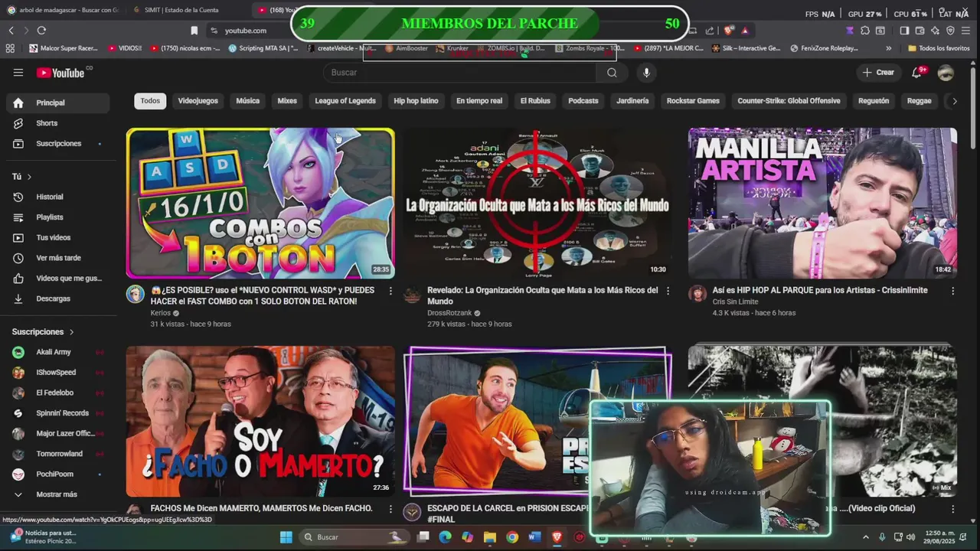Expand Mostrar más subscriptions
Image resolution: width=980 pixels, height=551 pixels.
pos(57,494)
